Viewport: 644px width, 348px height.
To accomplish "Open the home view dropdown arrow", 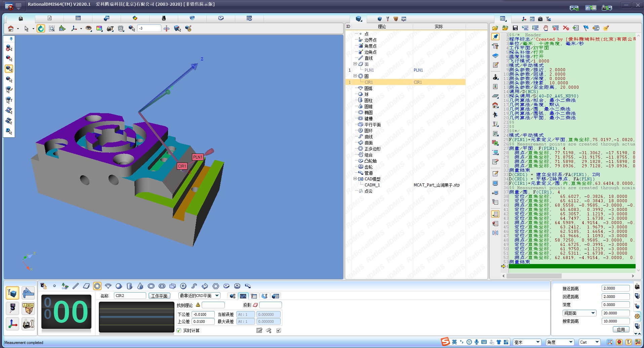I will (18, 29).
